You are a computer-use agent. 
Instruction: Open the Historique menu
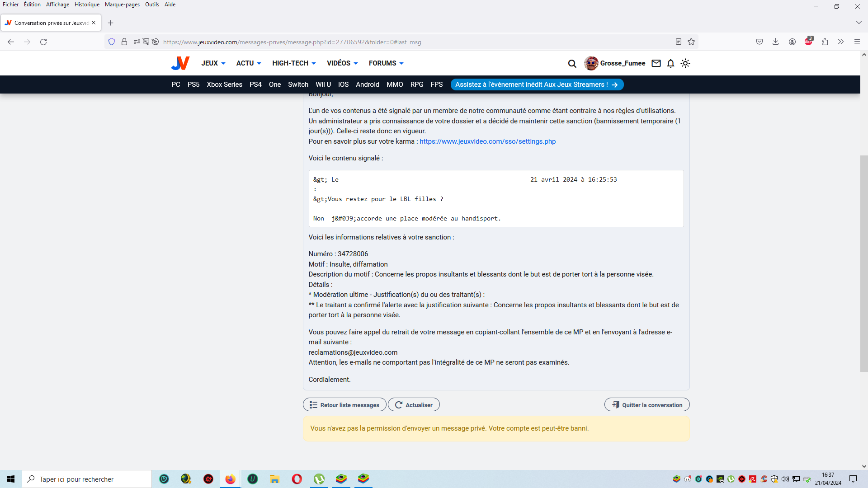point(87,5)
